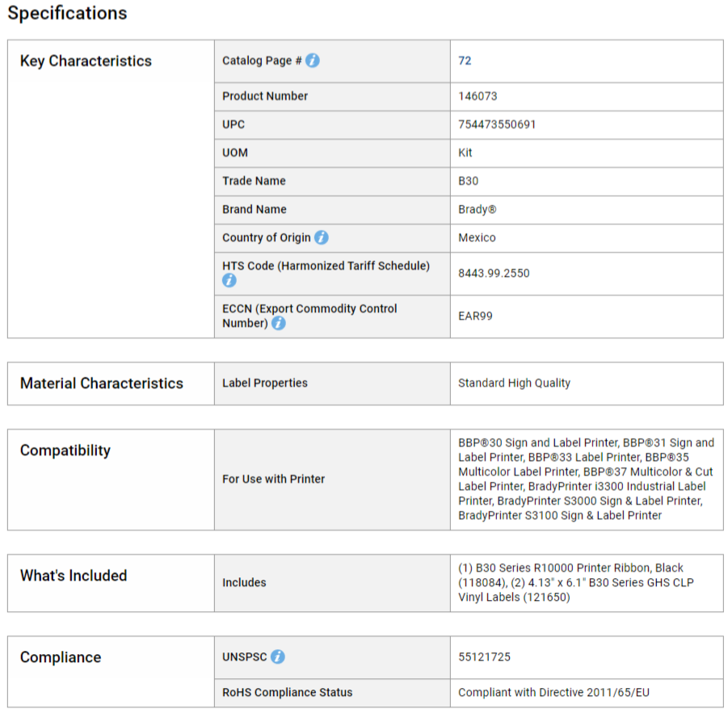Click the Includes label
The width and height of the screenshot is (728, 709).
coord(244,582)
